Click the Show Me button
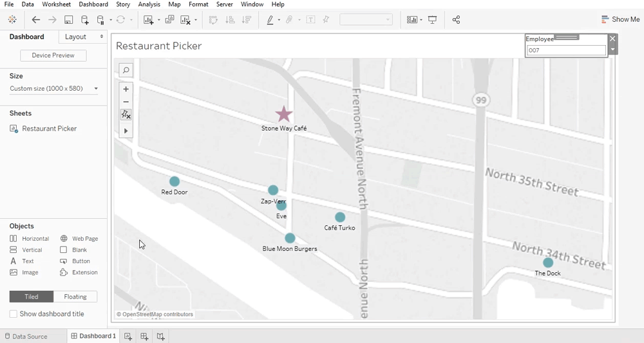 (x=620, y=19)
